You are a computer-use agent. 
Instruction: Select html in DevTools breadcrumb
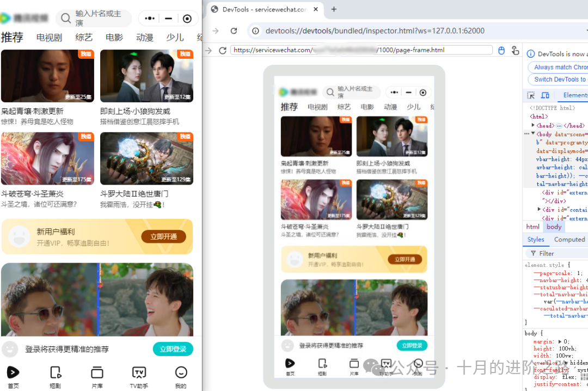tap(532, 227)
